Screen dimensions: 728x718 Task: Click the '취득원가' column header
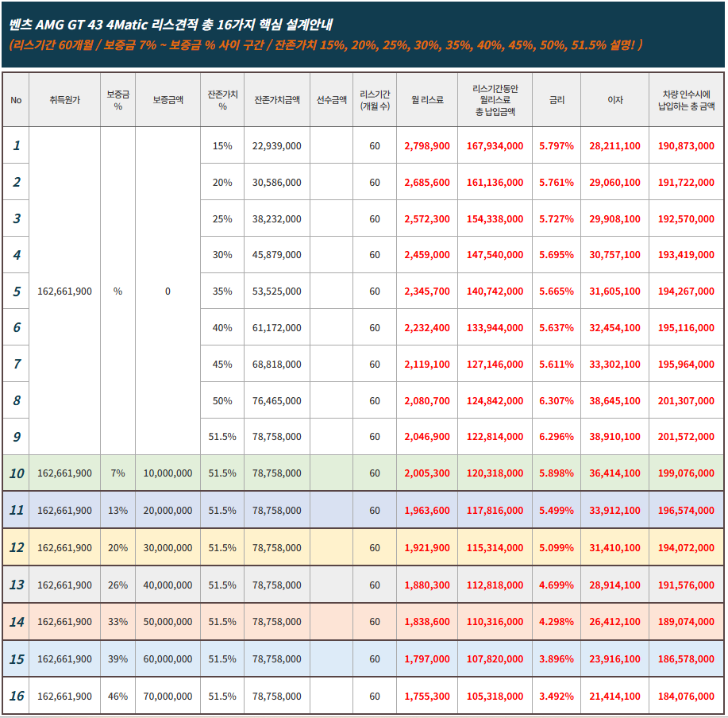point(64,100)
